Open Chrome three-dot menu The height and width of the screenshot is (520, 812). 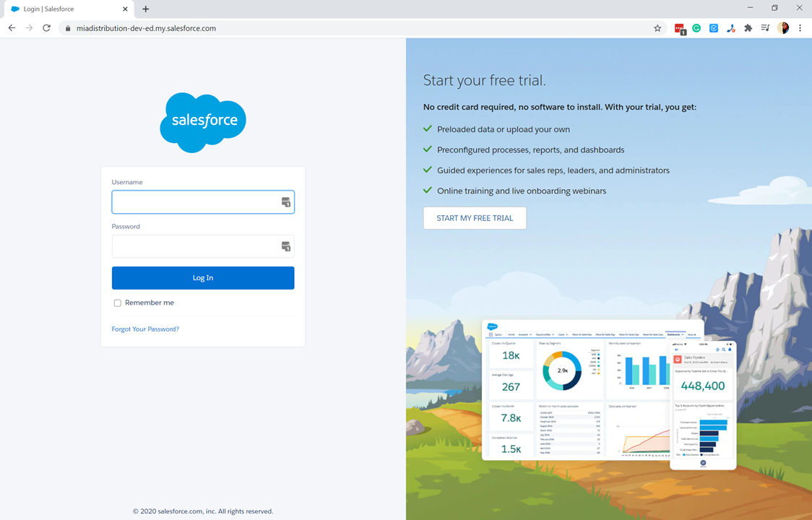800,28
